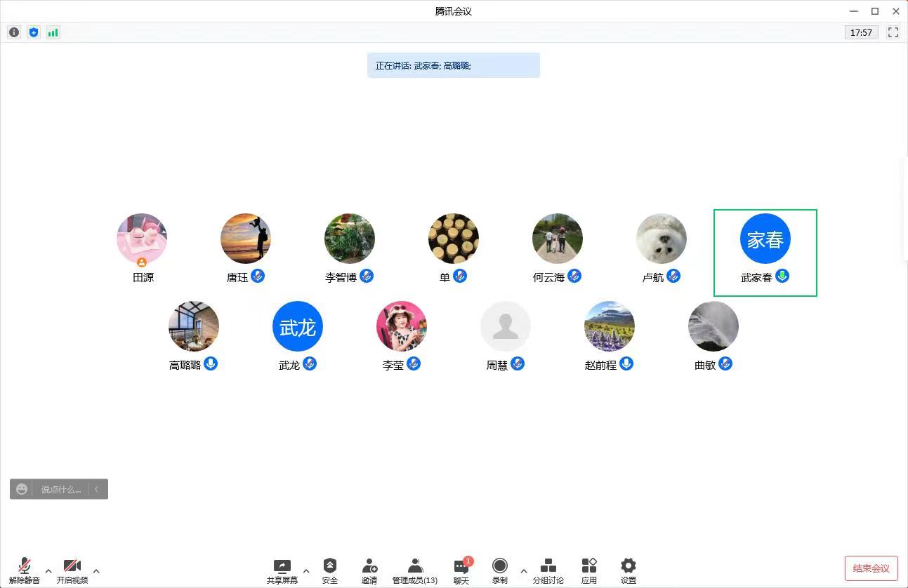The image size is (908, 588).
Task: Open the Settings (设置) gear
Action: coord(629,570)
